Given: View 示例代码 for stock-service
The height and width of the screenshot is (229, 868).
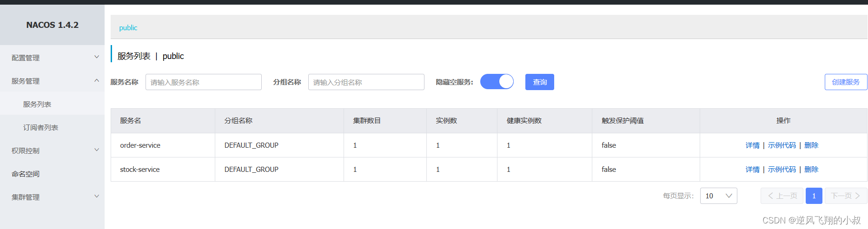Looking at the screenshot, I should [782, 170].
